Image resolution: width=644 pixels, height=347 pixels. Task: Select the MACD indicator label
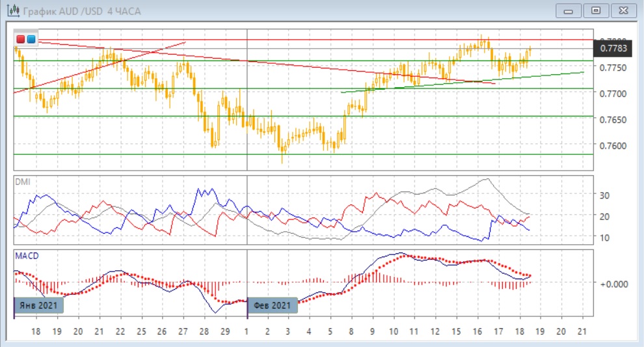(x=27, y=256)
